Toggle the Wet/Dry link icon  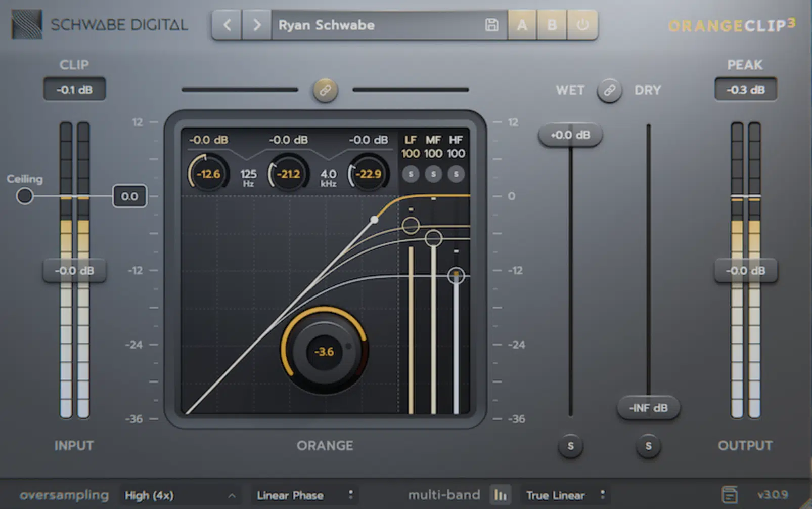609,91
